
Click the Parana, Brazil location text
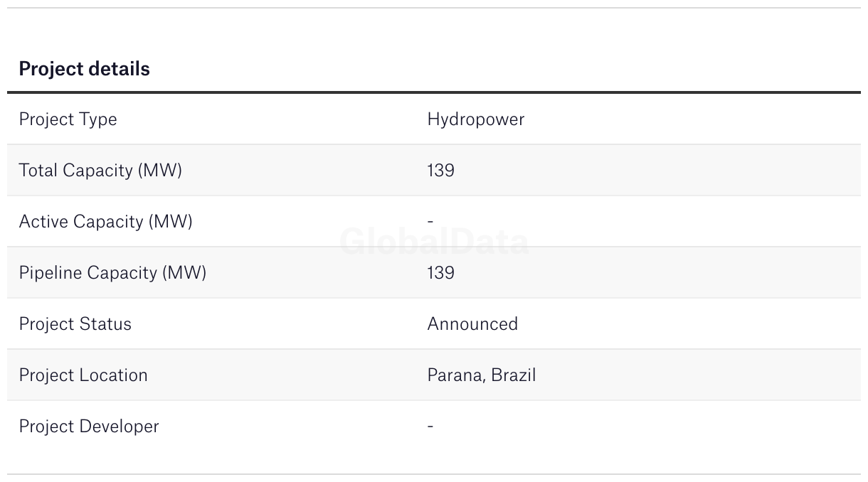click(x=482, y=375)
